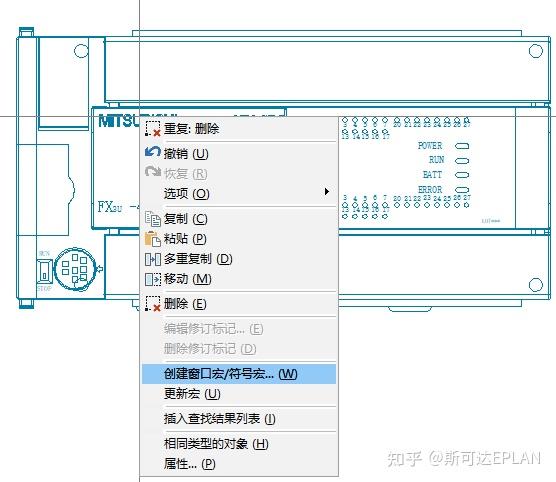Click the move icon beside 移动 (M)
This screenshot has height=482, width=556.
153,279
